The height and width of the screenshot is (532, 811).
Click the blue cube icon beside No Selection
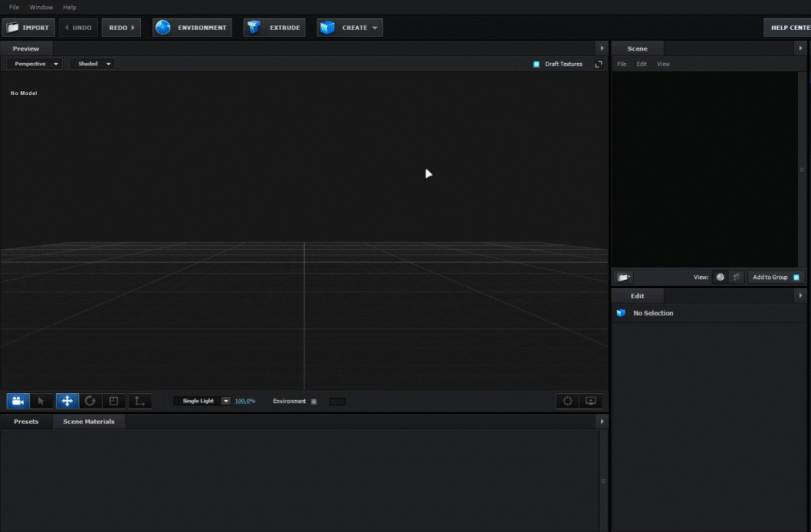coord(621,313)
